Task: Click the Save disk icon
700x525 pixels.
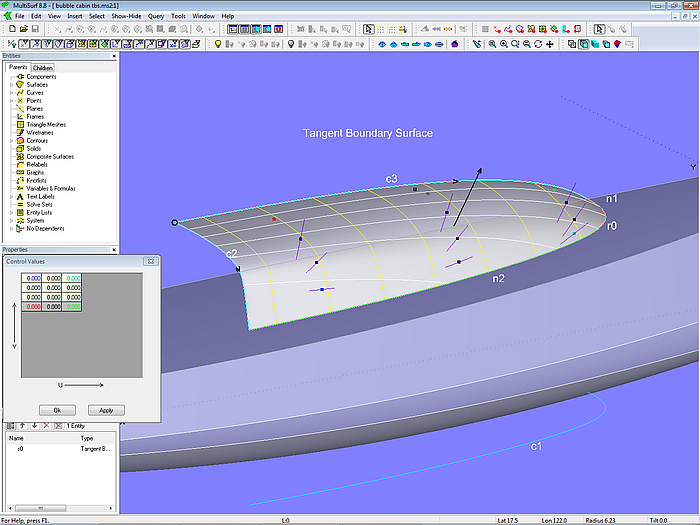Action: [x=36, y=29]
